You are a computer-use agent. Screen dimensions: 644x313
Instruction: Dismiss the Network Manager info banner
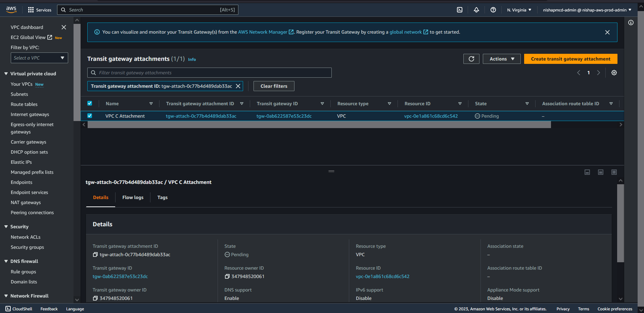[x=607, y=32]
